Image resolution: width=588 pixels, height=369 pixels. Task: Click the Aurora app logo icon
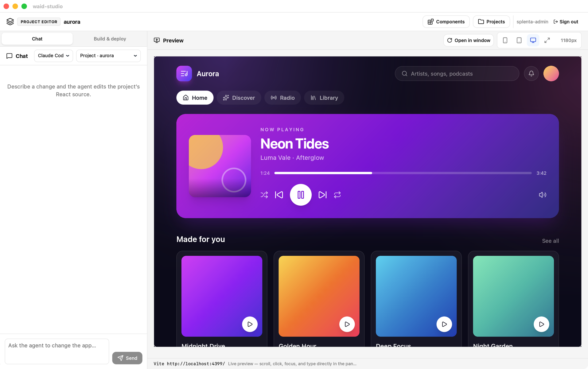(x=184, y=74)
